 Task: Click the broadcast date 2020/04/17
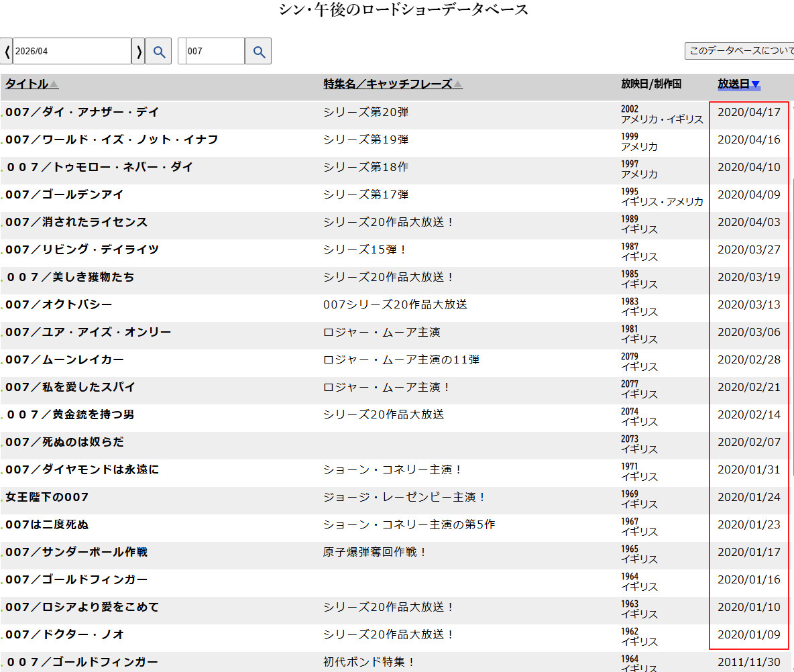(749, 112)
